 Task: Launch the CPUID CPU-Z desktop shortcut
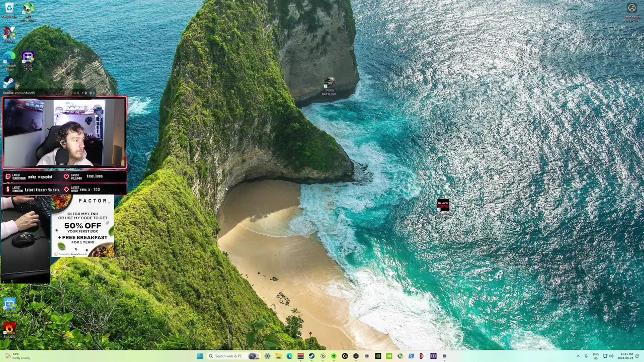(x=28, y=61)
